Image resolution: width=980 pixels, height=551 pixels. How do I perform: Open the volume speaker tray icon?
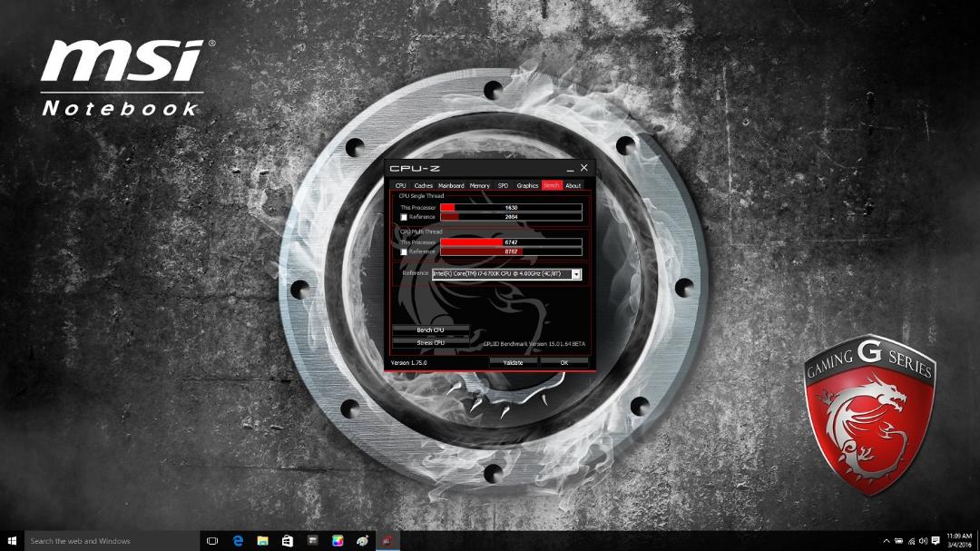[923, 541]
